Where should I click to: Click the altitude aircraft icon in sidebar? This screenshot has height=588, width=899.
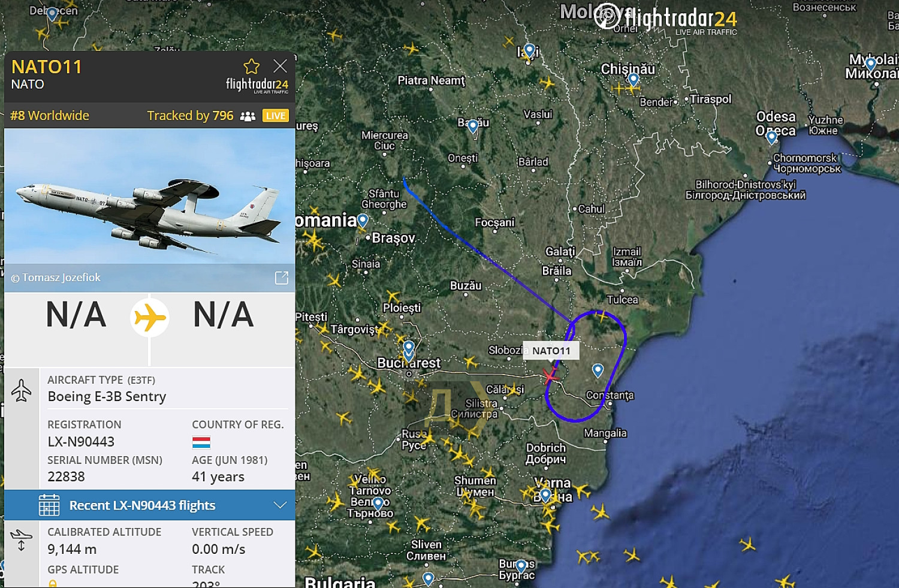pyautogui.click(x=21, y=540)
